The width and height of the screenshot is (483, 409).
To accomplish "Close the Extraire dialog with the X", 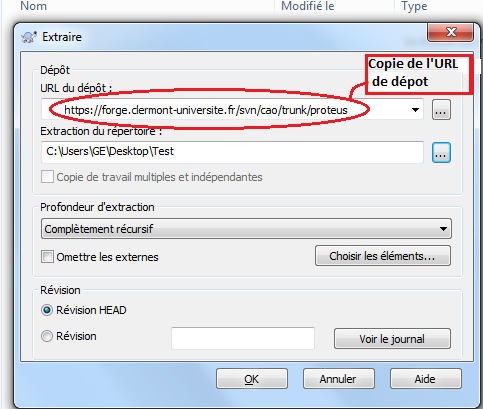I will (x=450, y=32).
